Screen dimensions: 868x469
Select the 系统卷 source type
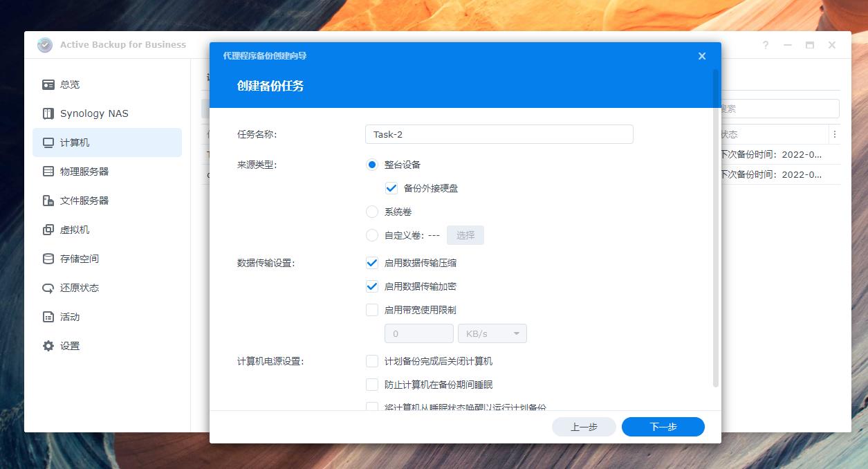coord(371,212)
